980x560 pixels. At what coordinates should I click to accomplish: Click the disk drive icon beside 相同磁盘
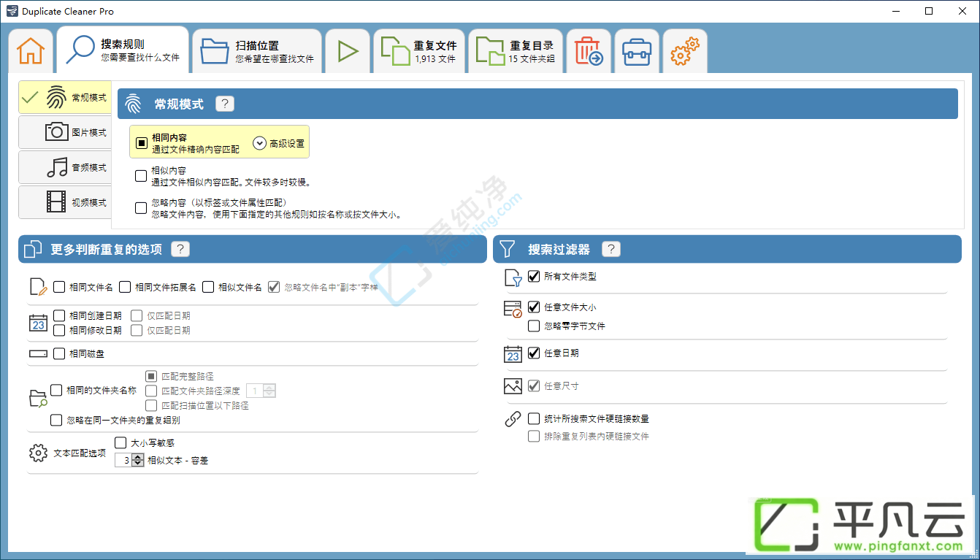(x=38, y=354)
